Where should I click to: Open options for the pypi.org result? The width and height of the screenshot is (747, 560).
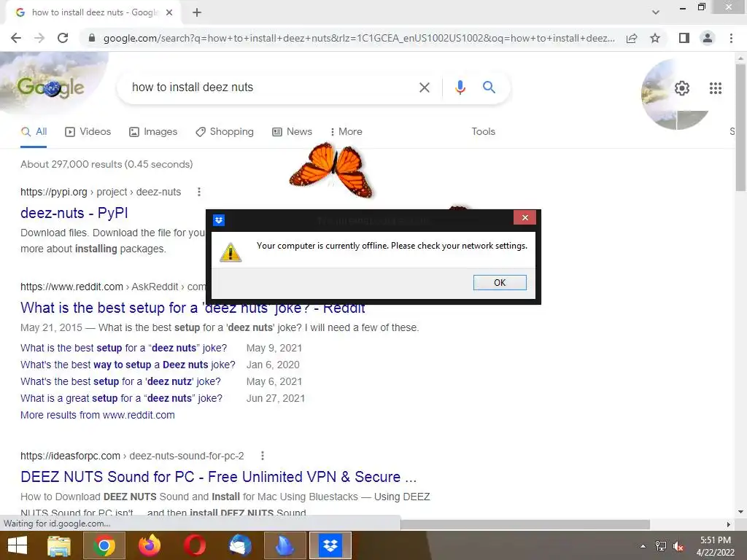(x=199, y=192)
